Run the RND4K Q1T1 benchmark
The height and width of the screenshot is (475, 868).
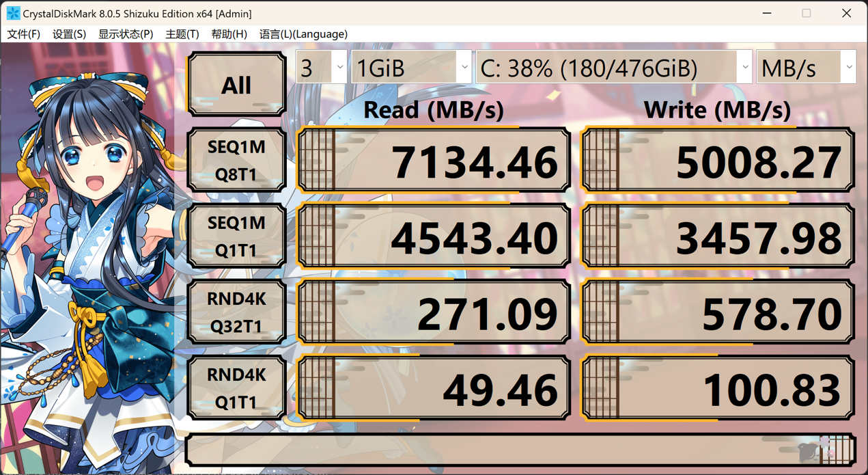[x=236, y=388]
